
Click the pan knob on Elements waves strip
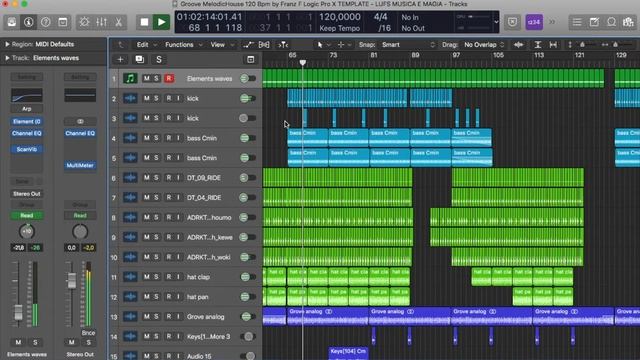(x=27, y=231)
